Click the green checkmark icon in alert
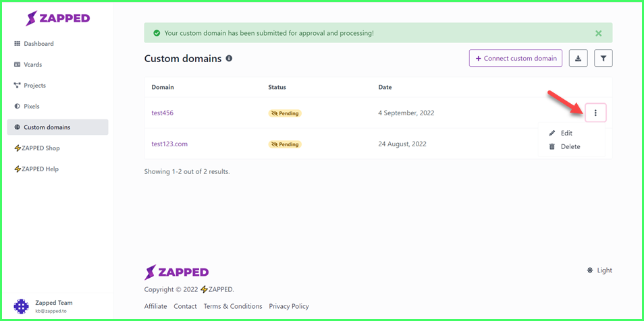Screen dimensions: 644x321 pyautogui.click(x=157, y=33)
